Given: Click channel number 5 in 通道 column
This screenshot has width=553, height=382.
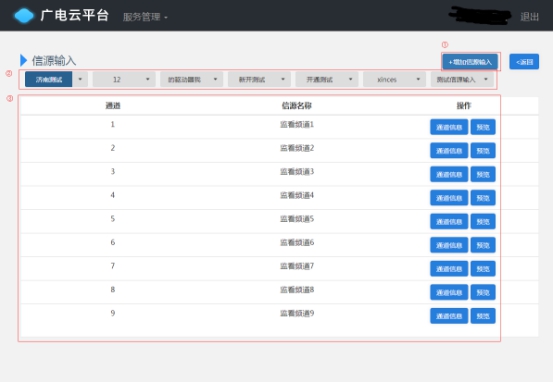Looking at the screenshot, I should (x=113, y=219).
